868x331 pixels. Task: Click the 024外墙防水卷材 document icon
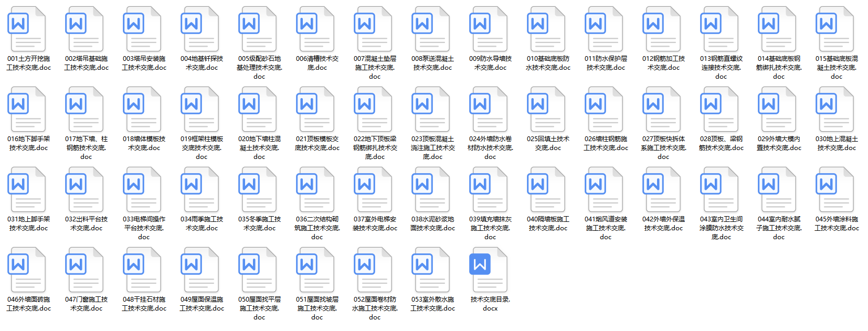(488, 109)
